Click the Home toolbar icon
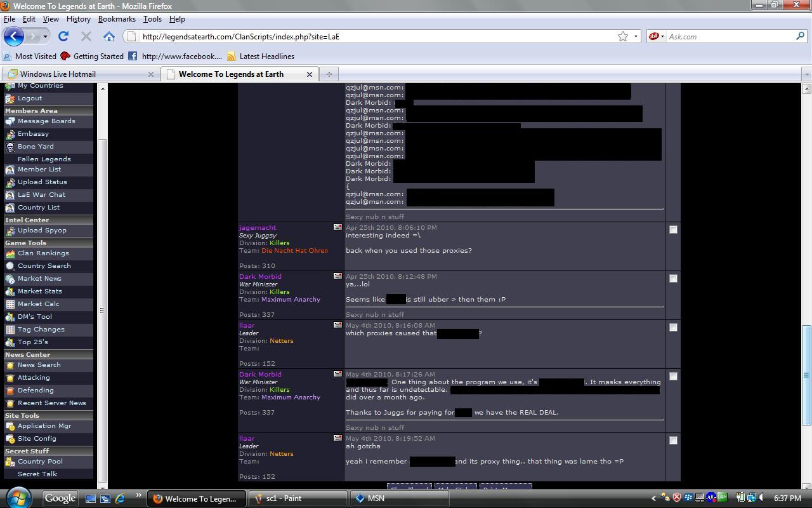This screenshot has height=508, width=812. [109, 36]
